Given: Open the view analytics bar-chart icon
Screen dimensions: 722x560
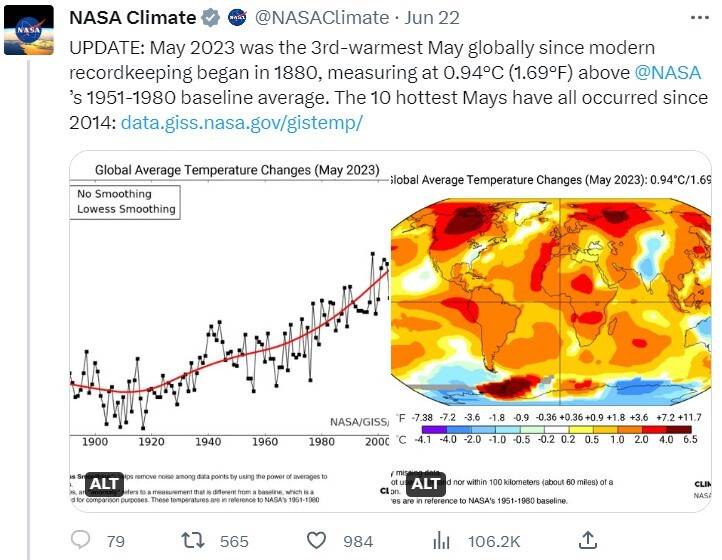Looking at the screenshot, I should (x=441, y=541).
